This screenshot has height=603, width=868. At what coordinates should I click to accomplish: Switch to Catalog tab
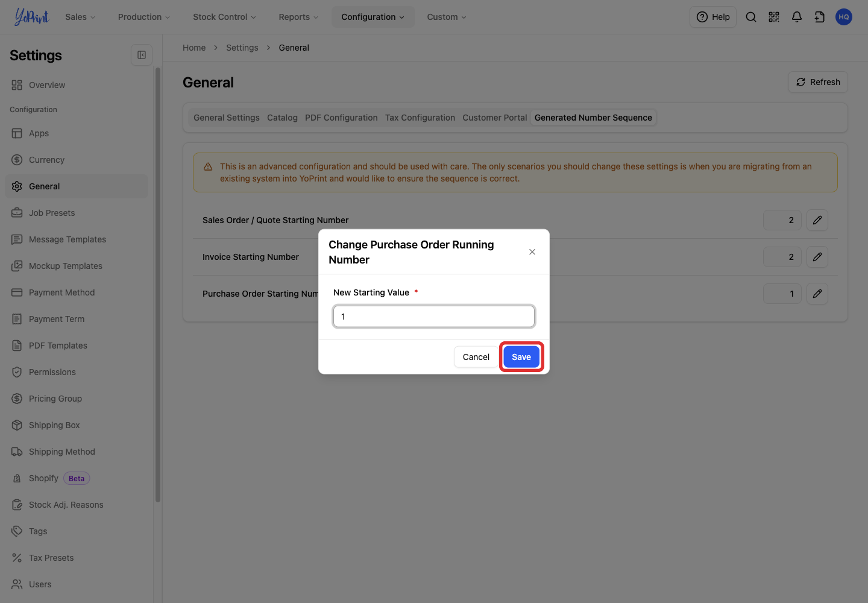pyautogui.click(x=282, y=118)
